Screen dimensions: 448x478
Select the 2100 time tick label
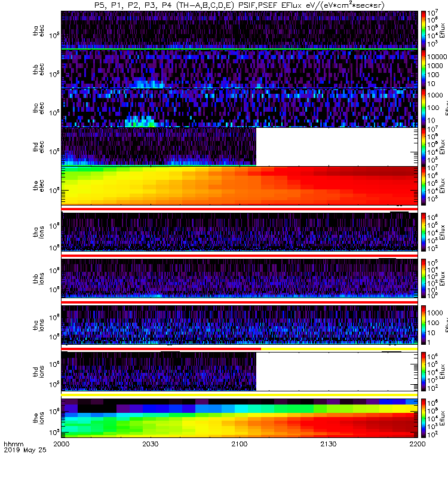click(240, 444)
